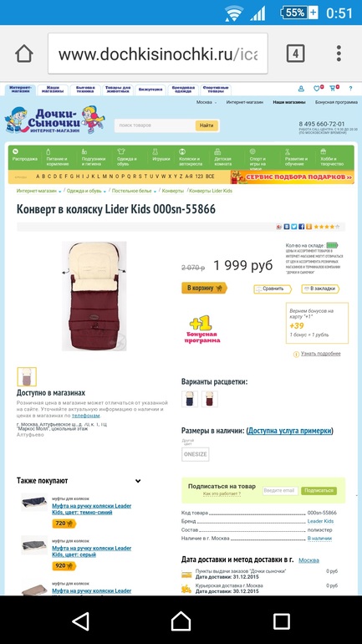
Task: Tap the Android recent apps square button
Action: pos(282,621)
